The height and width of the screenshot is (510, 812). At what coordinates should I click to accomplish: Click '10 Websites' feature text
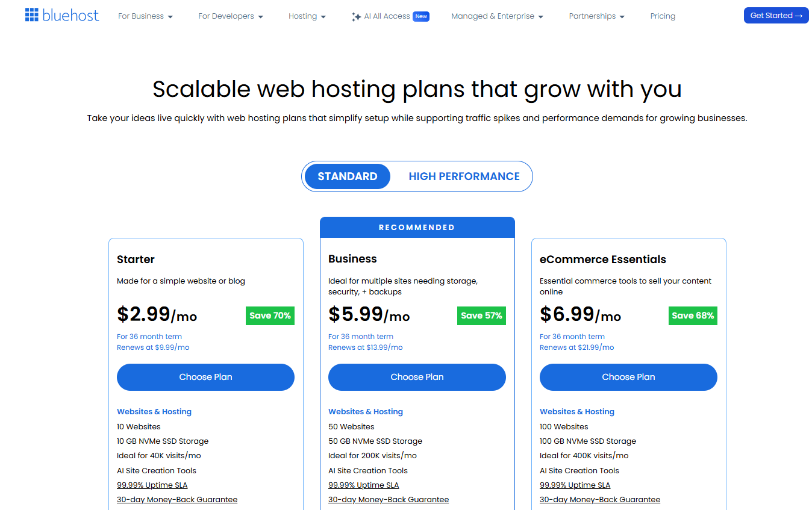click(139, 427)
